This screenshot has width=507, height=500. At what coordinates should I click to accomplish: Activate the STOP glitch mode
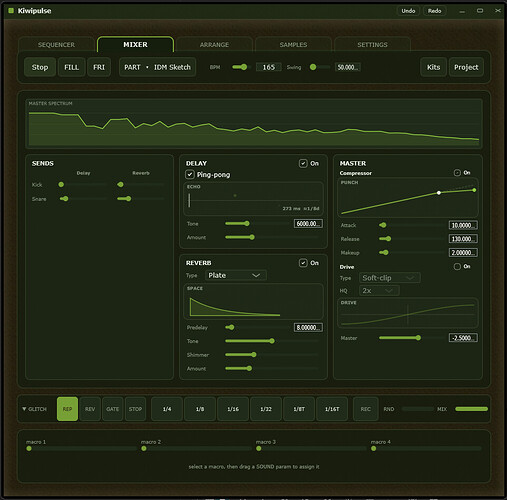pos(135,409)
